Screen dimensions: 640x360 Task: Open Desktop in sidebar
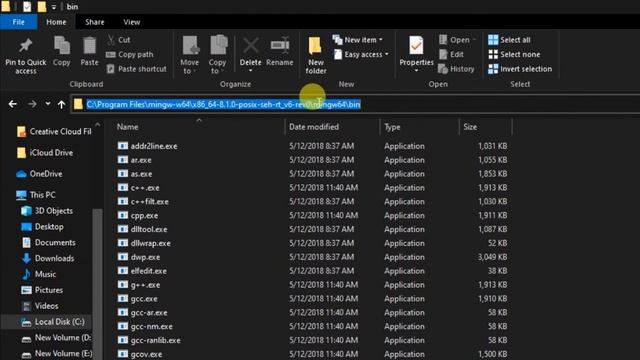pyautogui.click(x=42, y=227)
